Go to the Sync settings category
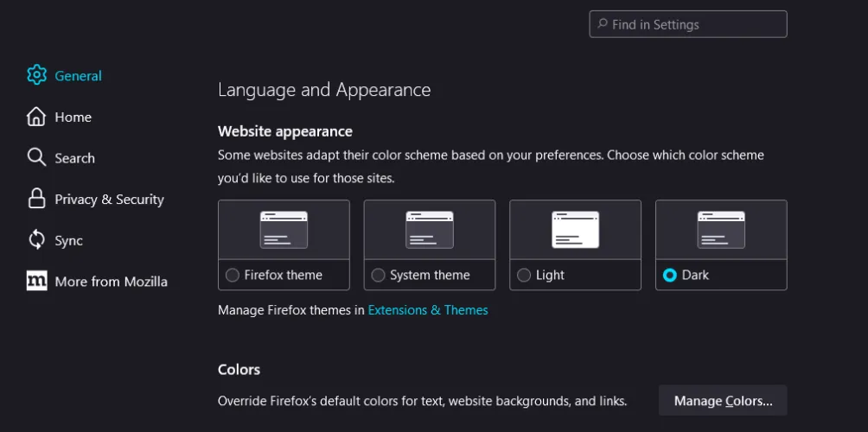This screenshot has height=432, width=868. (68, 240)
